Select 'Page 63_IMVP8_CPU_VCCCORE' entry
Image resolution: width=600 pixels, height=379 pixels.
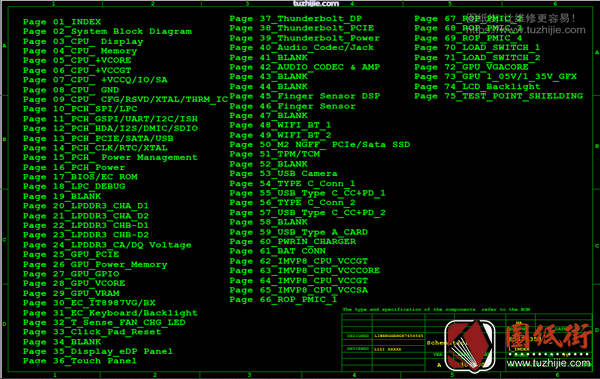point(305,271)
